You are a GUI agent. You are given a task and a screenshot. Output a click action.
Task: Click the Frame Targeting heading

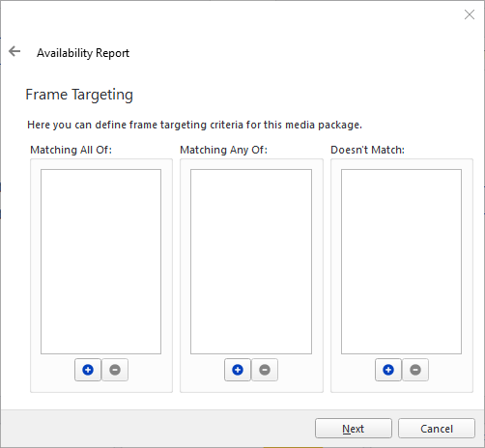[x=79, y=95]
